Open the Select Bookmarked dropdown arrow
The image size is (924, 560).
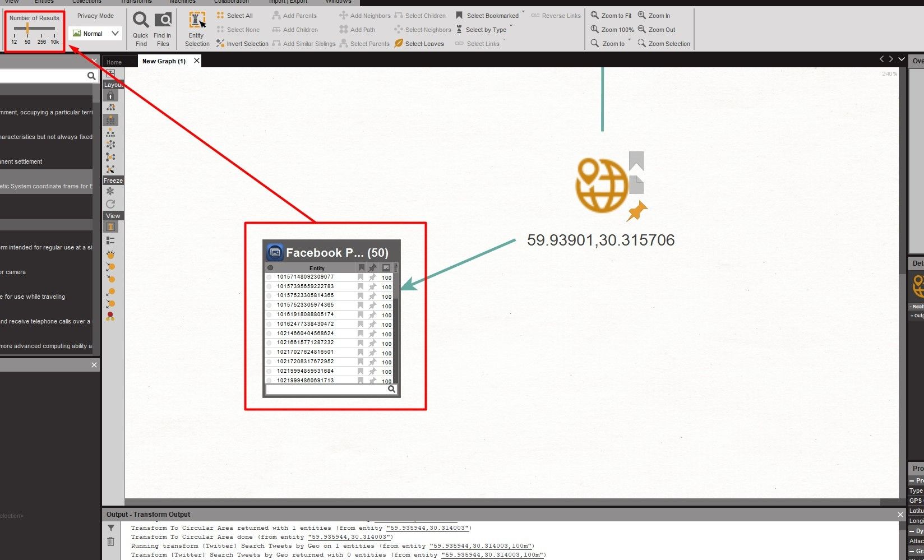pos(524,12)
